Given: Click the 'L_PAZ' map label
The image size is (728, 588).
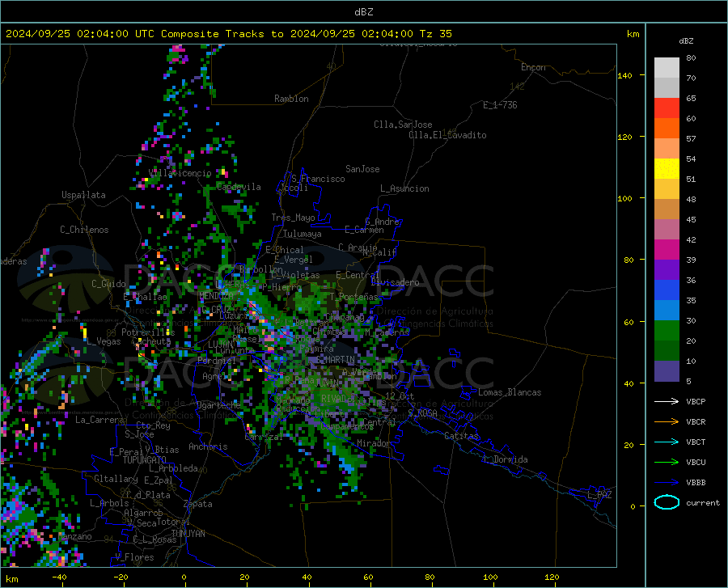Looking at the screenshot, I should click(x=599, y=495).
